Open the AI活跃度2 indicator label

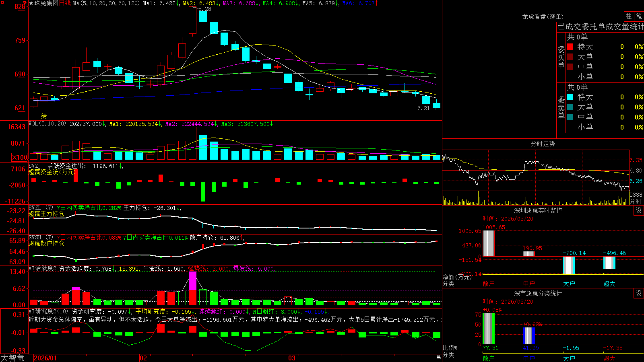(x=43, y=268)
